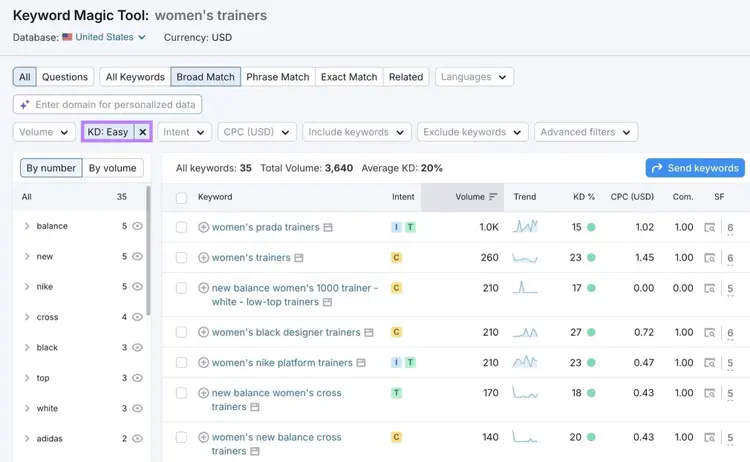Select the Related tab

click(x=406, y=77)
